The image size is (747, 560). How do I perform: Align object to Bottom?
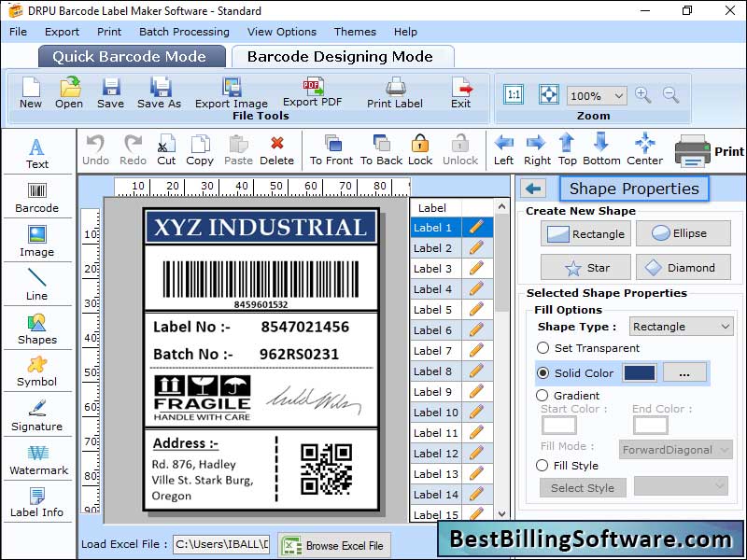(601, 150)
